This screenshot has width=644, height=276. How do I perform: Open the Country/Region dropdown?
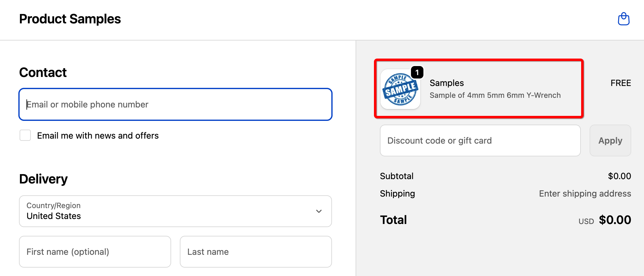(175, 211)
